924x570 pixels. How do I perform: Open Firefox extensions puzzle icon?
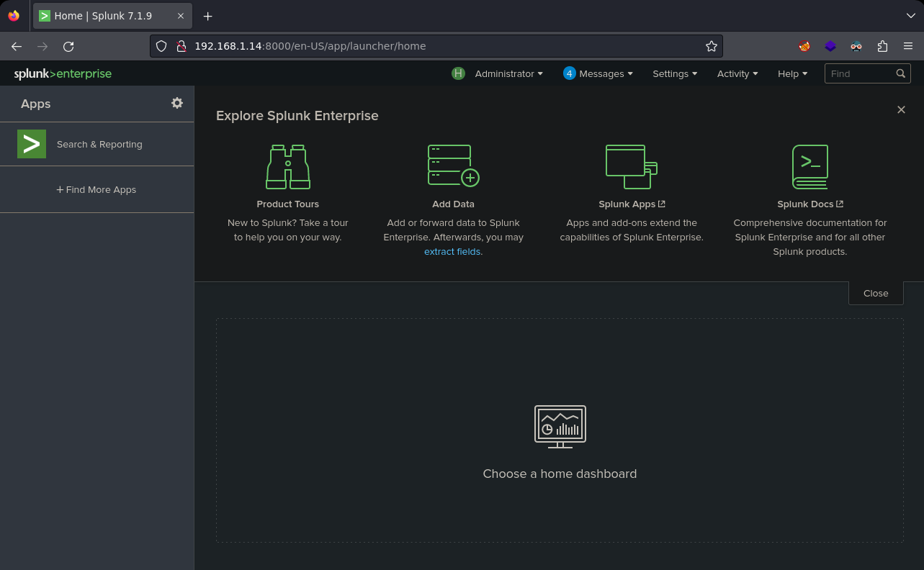pyautogui.click(x=882, y=46)
